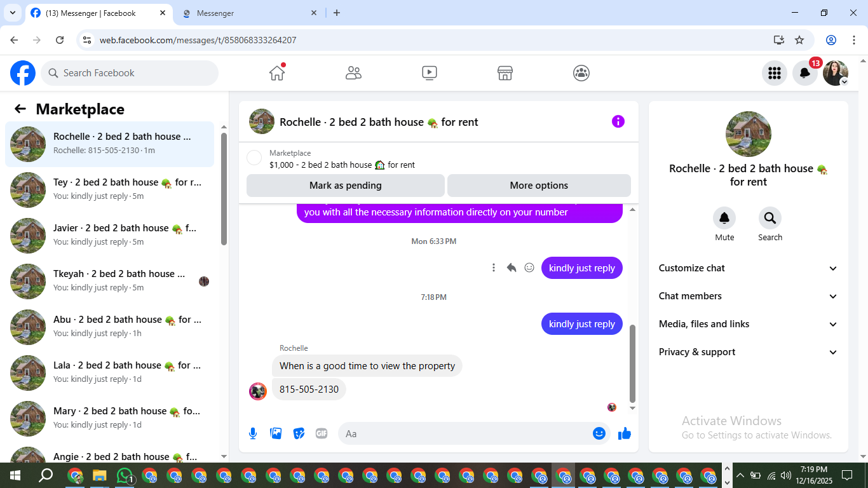This screenshot has height=488, width=868.
Task: Open the Windows notification center icon
Action: pos(847,475)
